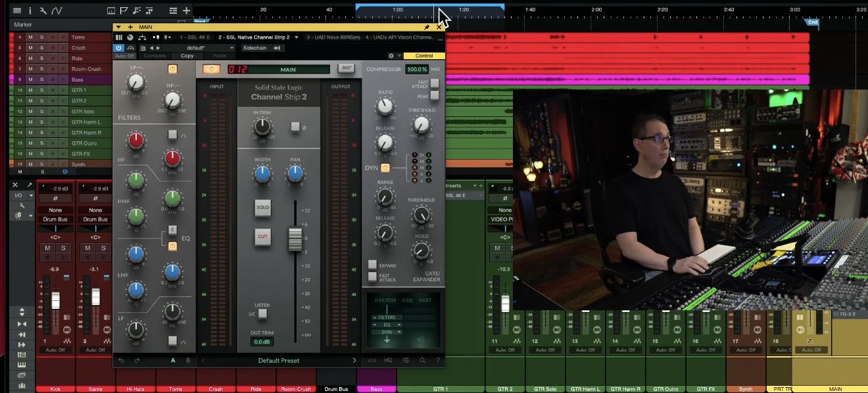Toggle the S/C LISTEN switch

[262, 313]
